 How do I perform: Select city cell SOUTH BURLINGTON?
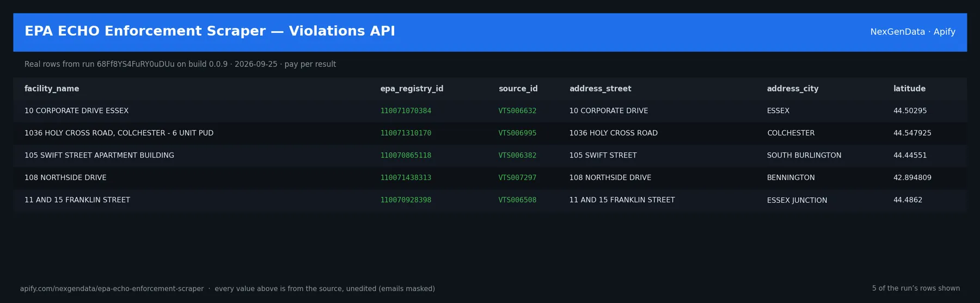point(804,155)
